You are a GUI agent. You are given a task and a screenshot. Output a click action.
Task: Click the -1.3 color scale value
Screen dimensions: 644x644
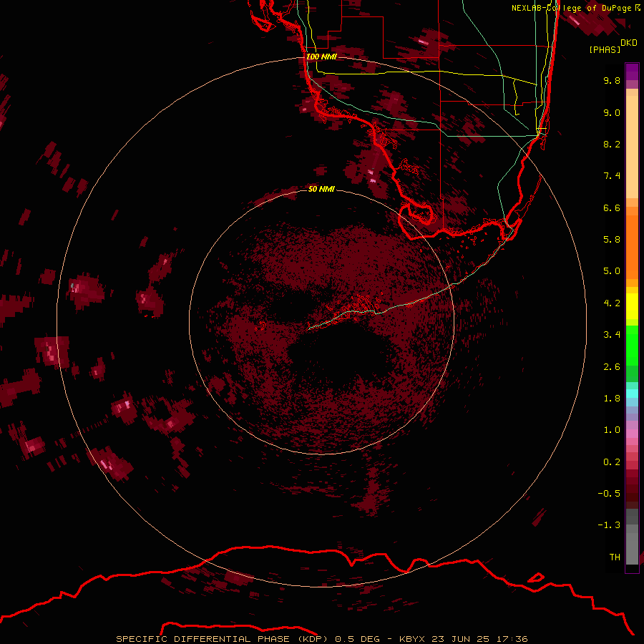[x=609, y=525]
